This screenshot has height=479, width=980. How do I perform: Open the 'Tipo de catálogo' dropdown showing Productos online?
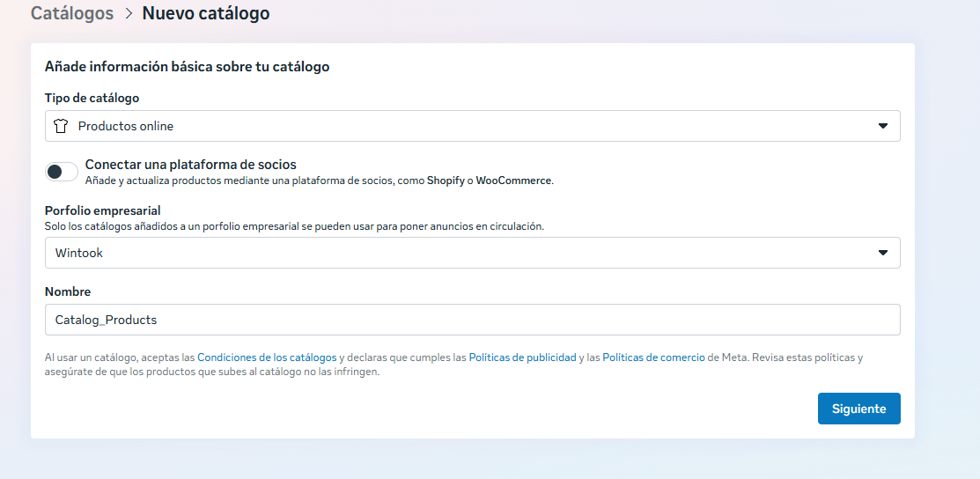tap(472, 126)
